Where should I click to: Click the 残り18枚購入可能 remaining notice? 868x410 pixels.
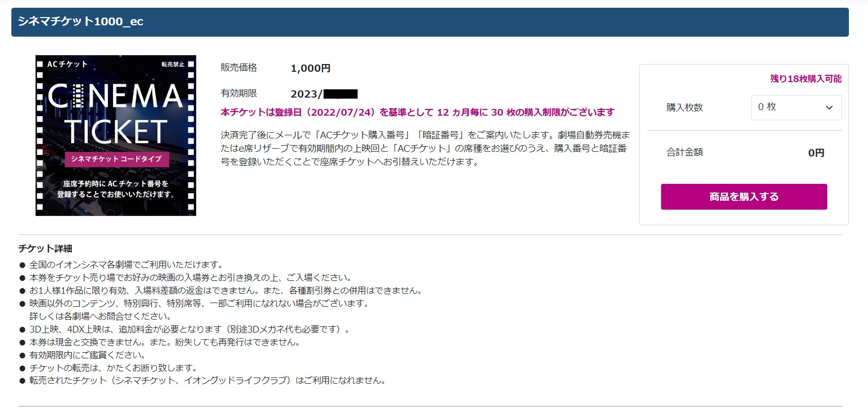pos(806,78)
